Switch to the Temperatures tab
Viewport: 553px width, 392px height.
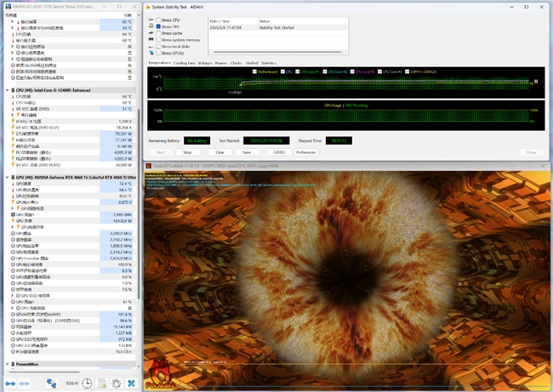click(x=159, y=63)
